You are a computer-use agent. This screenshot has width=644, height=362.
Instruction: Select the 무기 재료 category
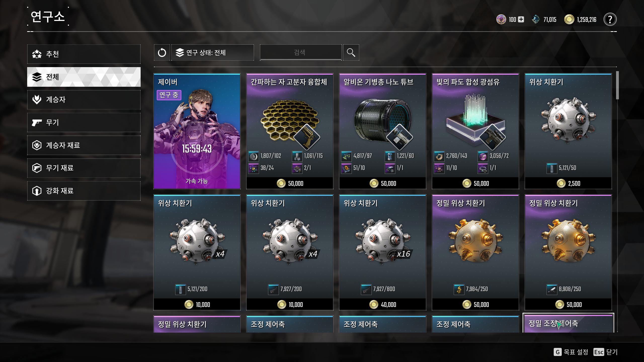pyautogui.click(x=84, y=168)
